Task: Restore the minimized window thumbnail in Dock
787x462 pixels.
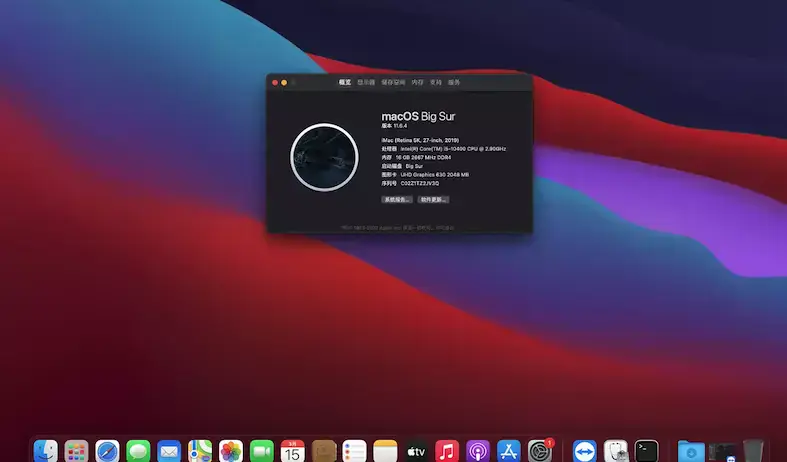Action: click(722, 451)
